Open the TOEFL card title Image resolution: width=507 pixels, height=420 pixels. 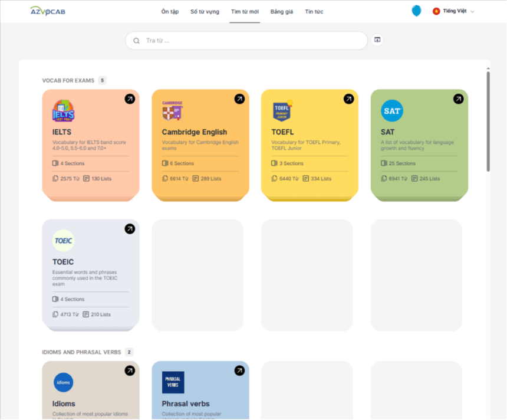[282, 132]
